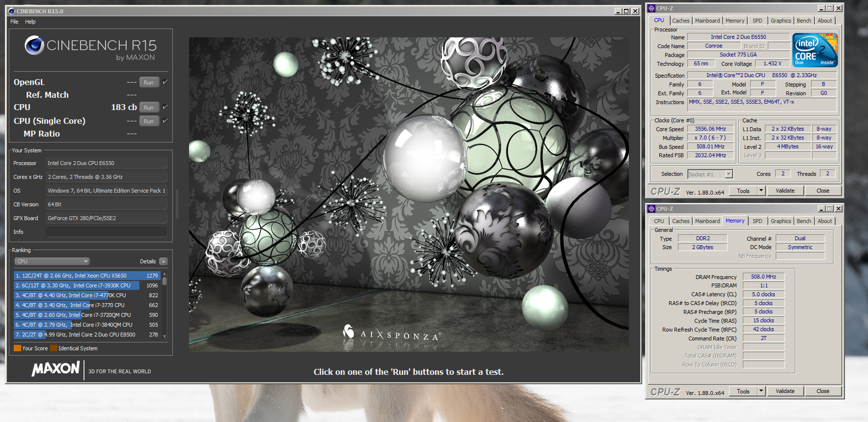This screenshot has width=868, height=422.
Task: Click the MAXON logo at bottom
Action: [x=56, y=369]
